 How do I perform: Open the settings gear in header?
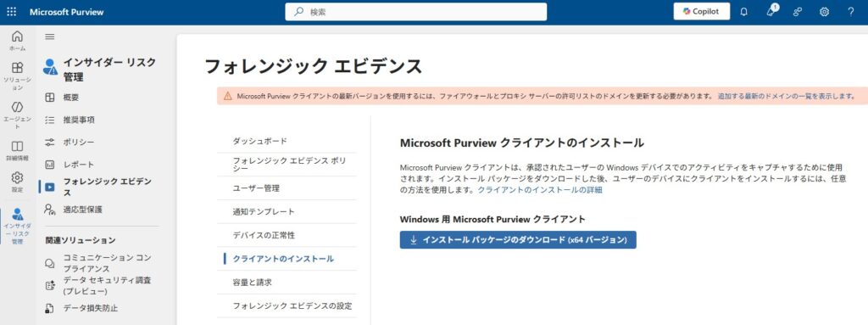click(x=824, y=12)
